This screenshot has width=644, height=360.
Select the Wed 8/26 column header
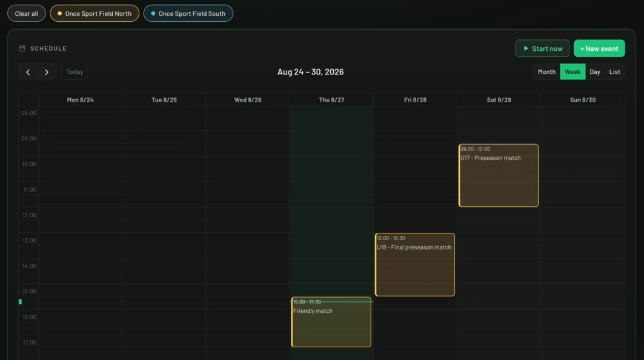pos(248,100)
